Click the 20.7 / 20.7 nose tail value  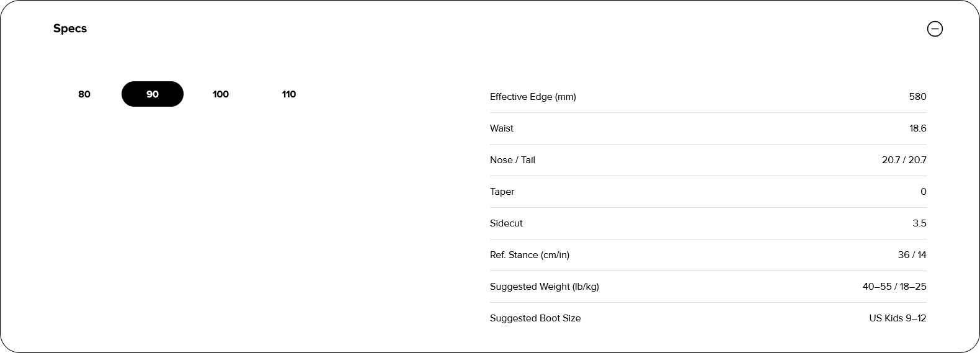904,160
